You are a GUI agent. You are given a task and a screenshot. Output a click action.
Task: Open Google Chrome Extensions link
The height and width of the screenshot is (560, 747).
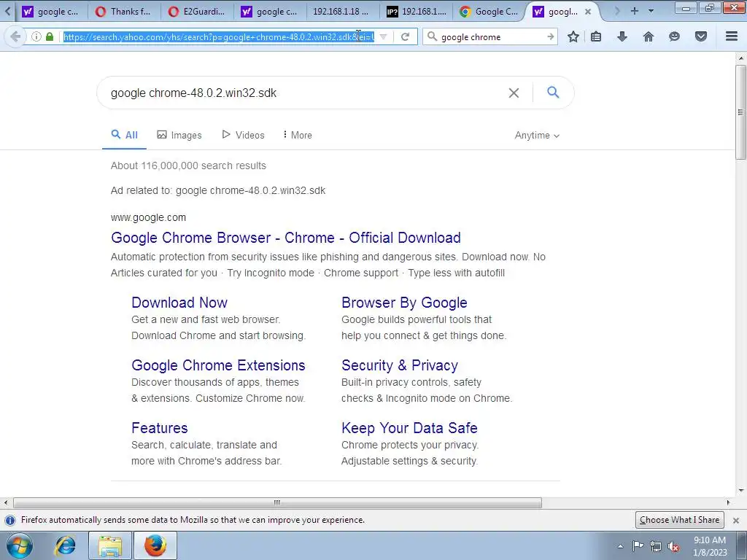pos(218,365)
